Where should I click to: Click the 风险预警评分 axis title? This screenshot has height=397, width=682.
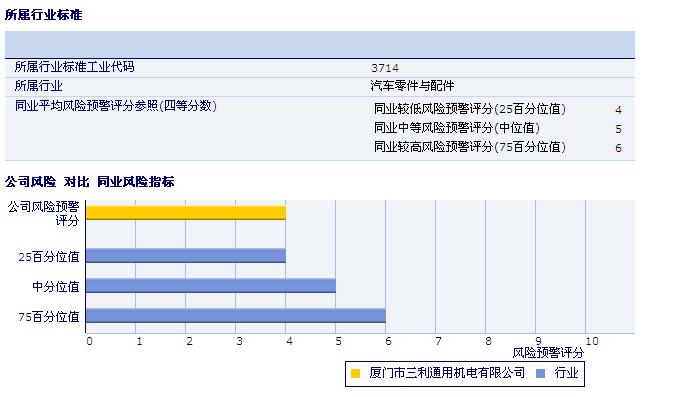(548, 353)
